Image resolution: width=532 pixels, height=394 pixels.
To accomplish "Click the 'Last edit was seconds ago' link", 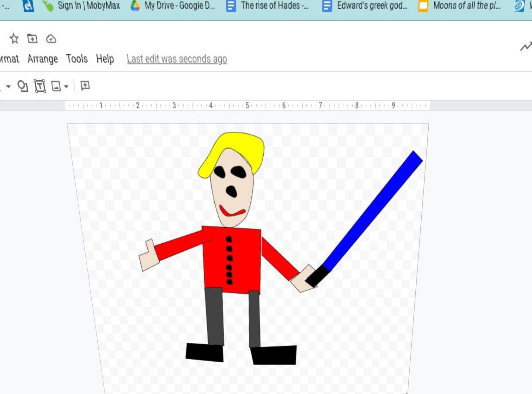I will 177,59.
